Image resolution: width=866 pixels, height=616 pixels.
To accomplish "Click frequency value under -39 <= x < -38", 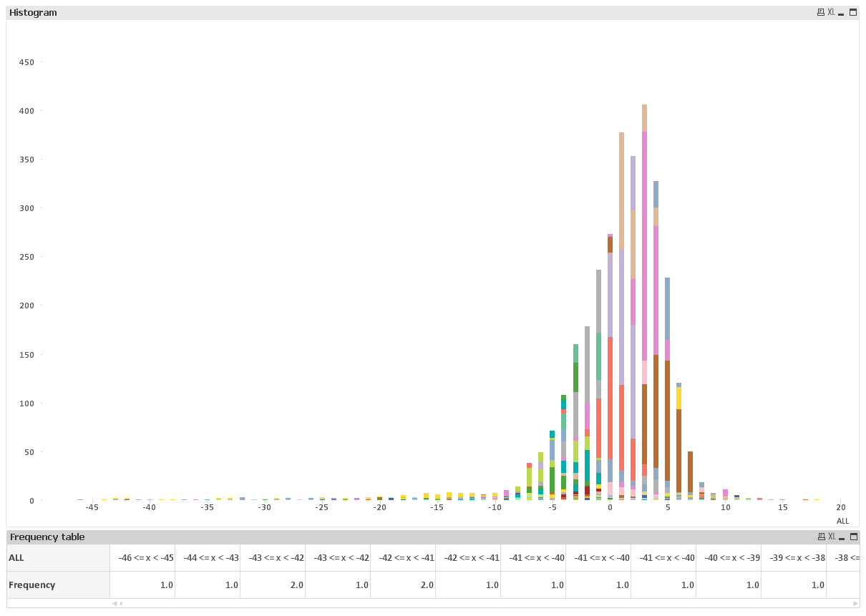I will pyautogui.click(x=794, y=585).
